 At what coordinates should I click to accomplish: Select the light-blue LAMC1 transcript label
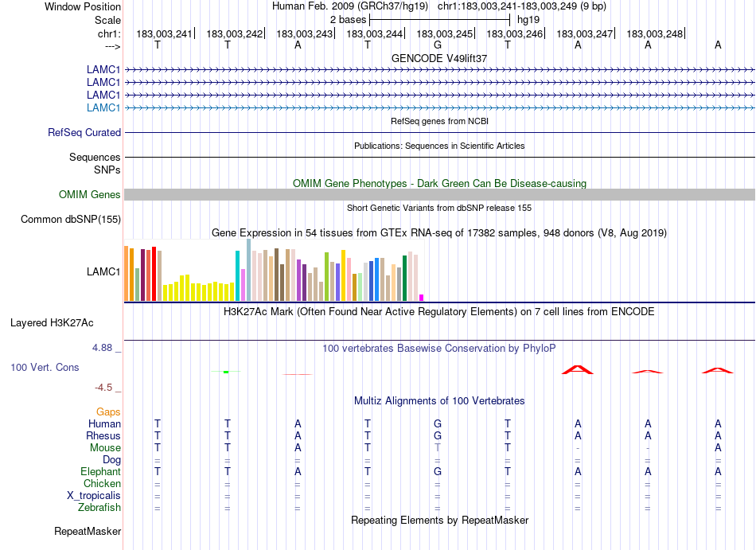(103, 107)
